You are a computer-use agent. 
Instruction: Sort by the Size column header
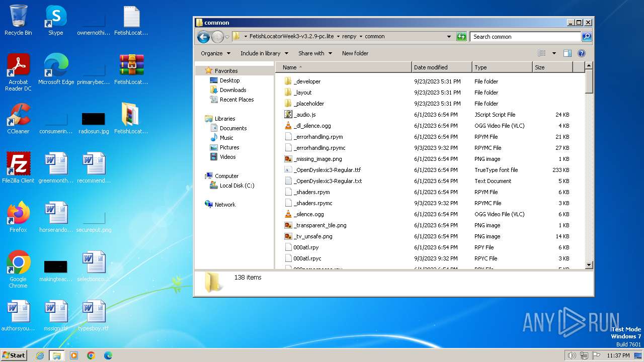click(x=552, y=67)
